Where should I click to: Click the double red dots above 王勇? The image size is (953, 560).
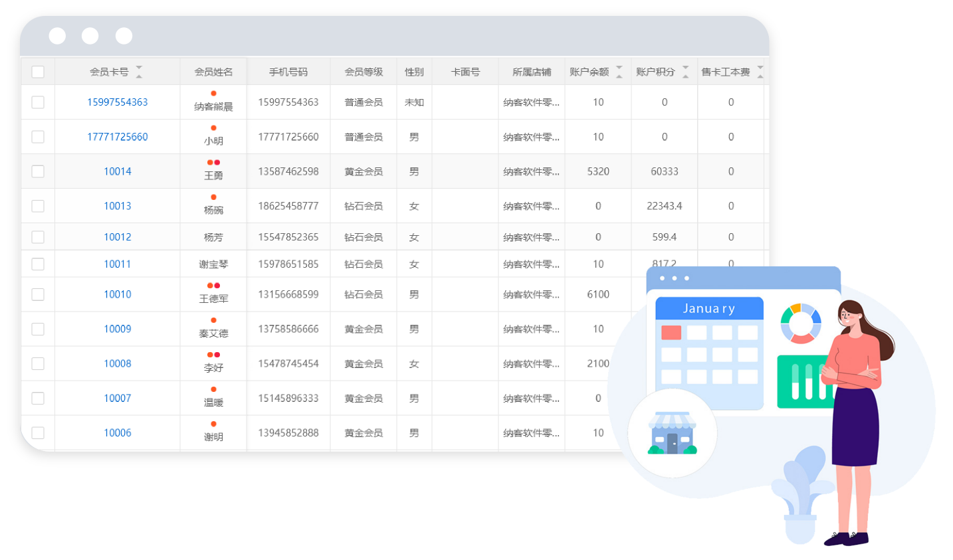pos(213,163)
